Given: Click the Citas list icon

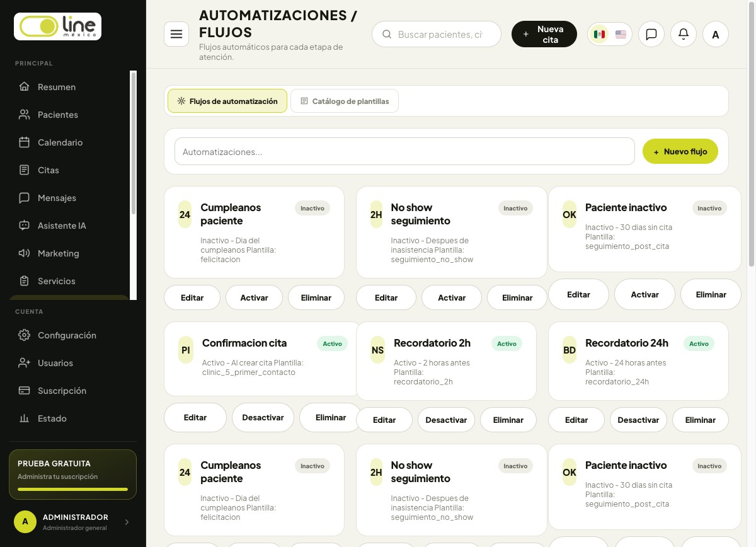Looking at the screenshot, I should (x=24, y=170).
